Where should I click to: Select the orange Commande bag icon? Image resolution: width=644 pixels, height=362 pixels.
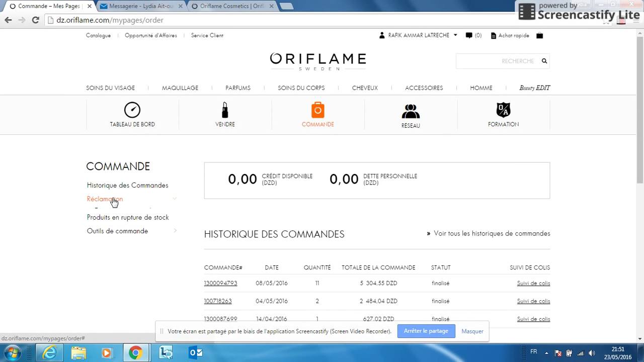click(317, 110)
